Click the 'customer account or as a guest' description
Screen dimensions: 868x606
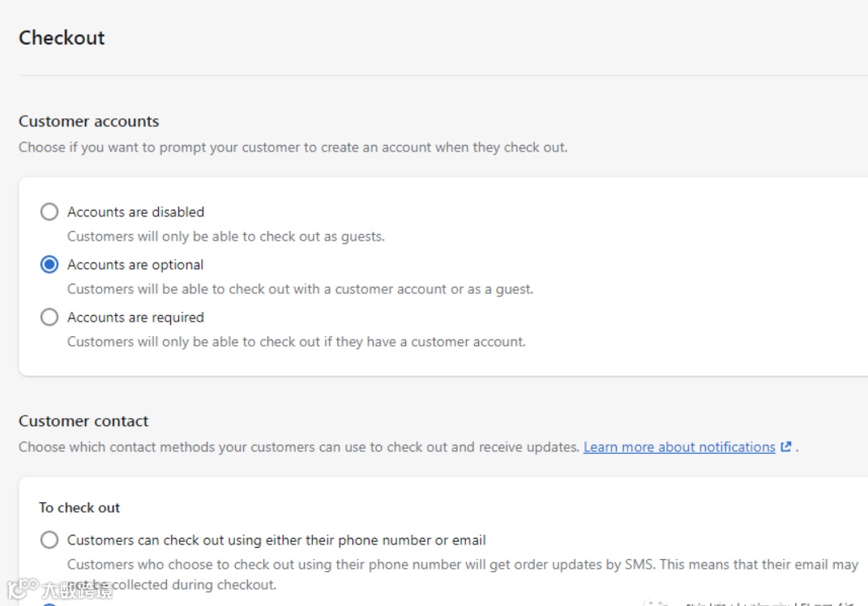coord(300,289)
